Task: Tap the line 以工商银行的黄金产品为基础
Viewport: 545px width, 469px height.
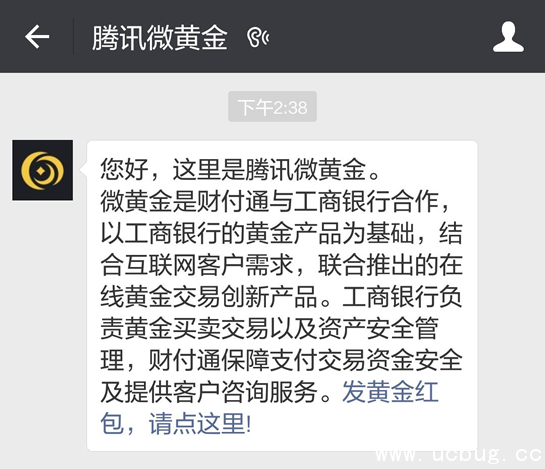Action: pos(257,233)
